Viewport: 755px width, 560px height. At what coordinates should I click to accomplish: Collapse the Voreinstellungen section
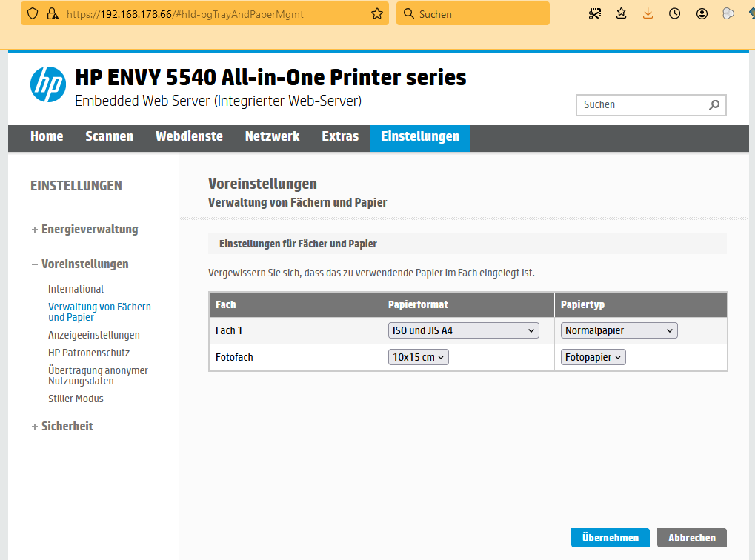pyautogui.click(x=80, y=264)
